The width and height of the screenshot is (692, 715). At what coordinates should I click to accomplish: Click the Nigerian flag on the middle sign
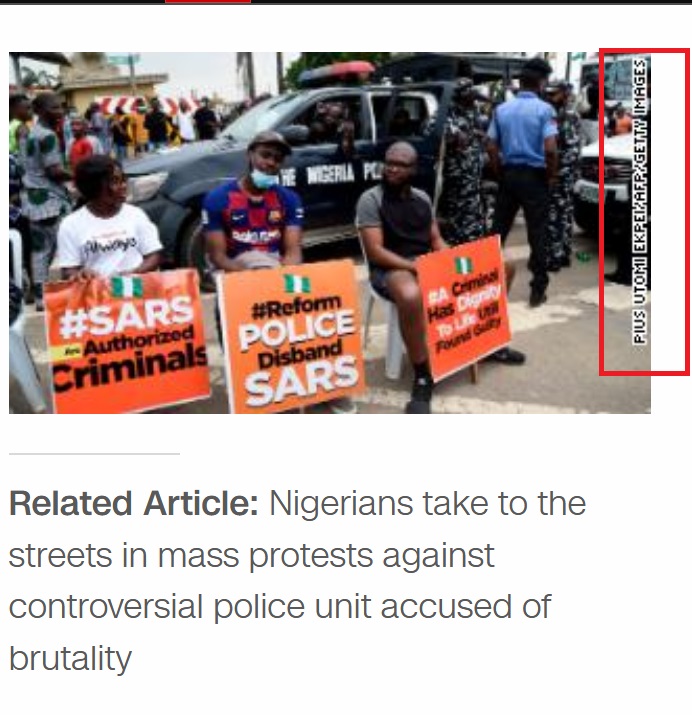[296, 284]
